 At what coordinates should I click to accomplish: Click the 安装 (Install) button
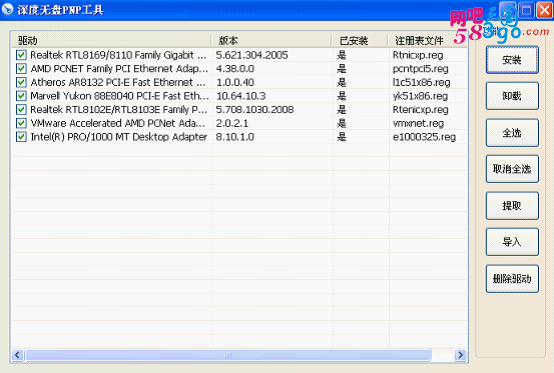[x=512, y=60]
